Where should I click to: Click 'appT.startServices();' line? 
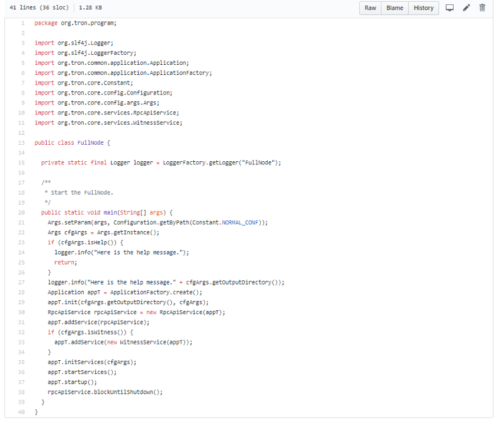pyautogui.click(x=82, y=372)
